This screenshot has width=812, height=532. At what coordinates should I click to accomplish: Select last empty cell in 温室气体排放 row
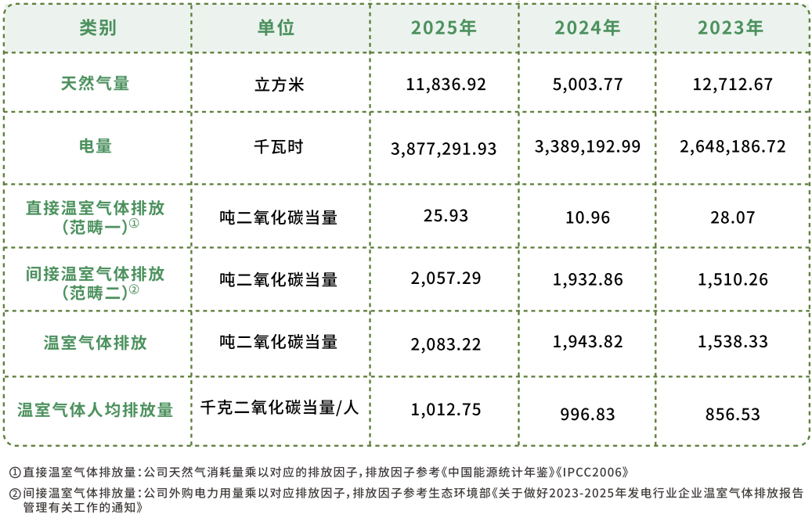pos(731,343)
